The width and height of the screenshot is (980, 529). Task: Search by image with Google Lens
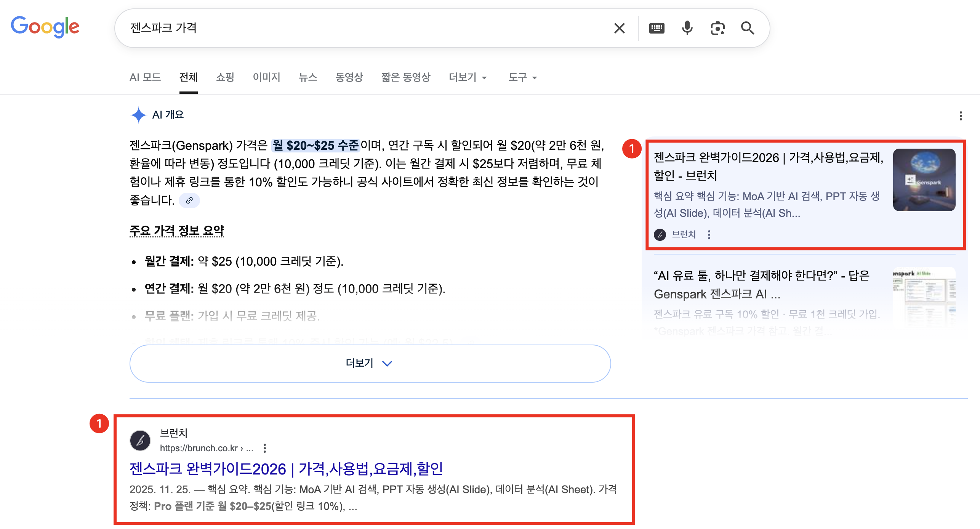click(718, 27)
